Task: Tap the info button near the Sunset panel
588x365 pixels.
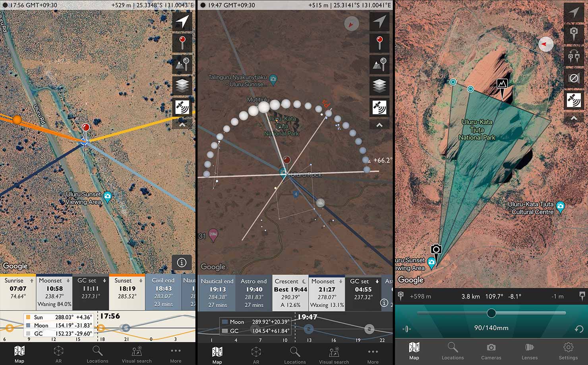Action: [x=182, y=262]
